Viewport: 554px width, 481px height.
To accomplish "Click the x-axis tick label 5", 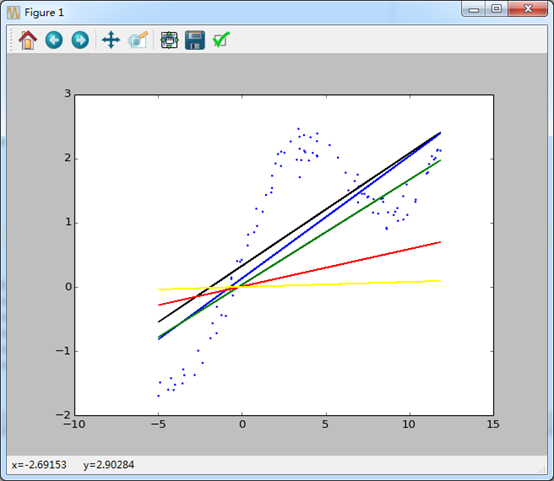I will coord(325,424).
